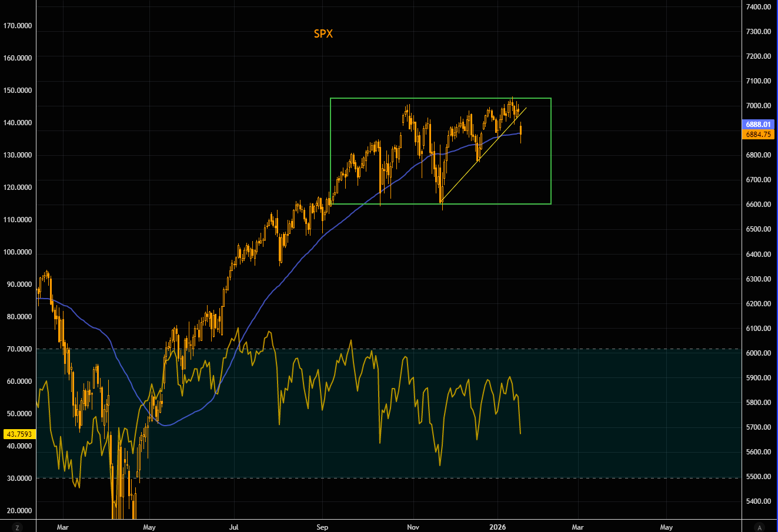Click the 30.0000 left scale label
This screenshot has height=532, width=778.
click(19, 479)
